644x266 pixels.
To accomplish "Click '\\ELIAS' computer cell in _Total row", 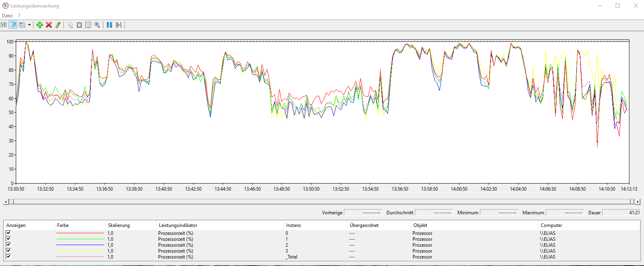I will tap(547, 257).
